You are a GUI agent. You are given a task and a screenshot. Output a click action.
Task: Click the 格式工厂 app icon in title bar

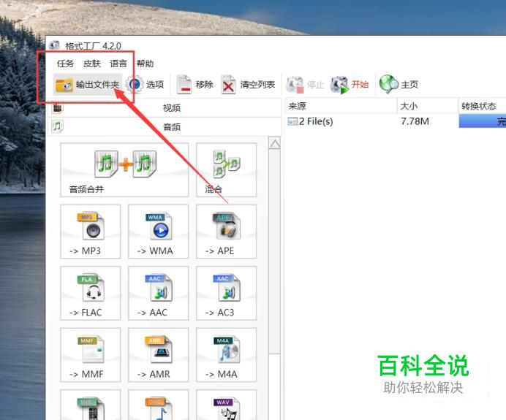(55, 45)
